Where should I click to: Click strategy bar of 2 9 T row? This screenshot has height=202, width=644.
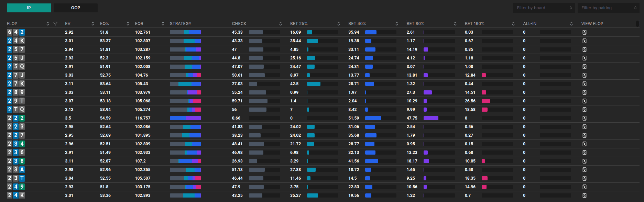point(185,101)
